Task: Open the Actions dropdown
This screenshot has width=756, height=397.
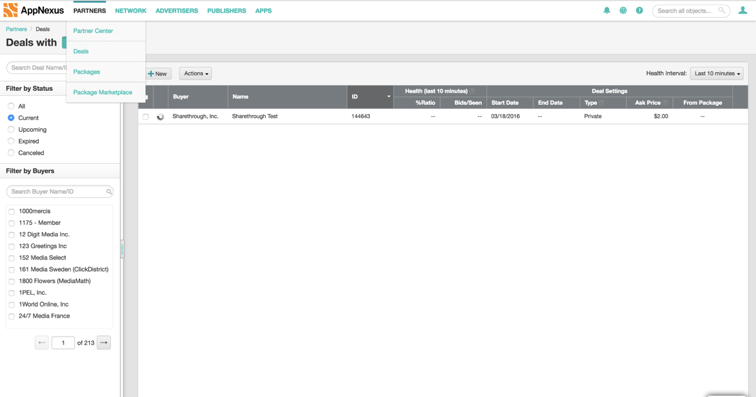Action: coord(195,73)
